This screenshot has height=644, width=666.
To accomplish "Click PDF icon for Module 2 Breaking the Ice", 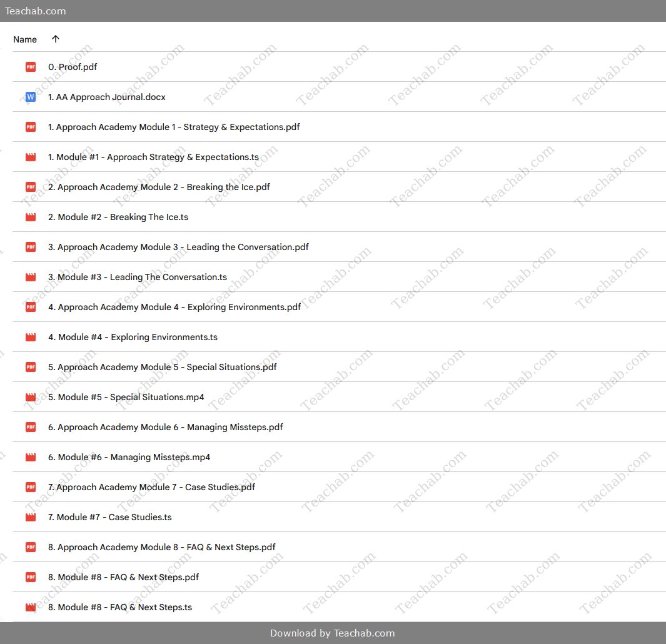I will 31,187.
